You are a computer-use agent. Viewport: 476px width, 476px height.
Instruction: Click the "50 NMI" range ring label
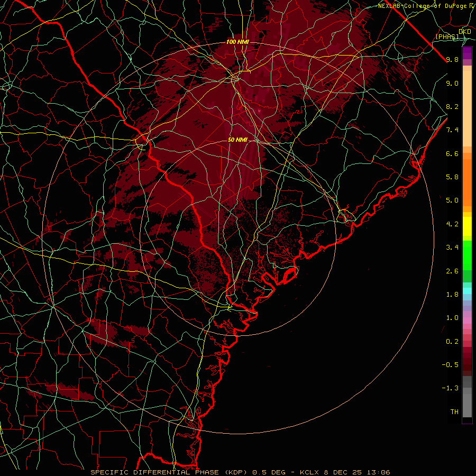pyautogui.click(x=237, y=140)
